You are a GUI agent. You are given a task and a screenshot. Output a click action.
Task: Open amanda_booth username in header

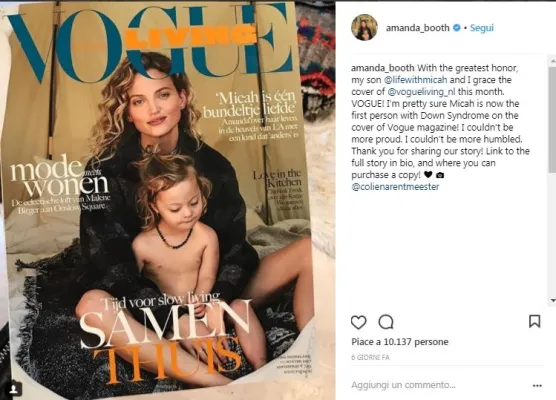(x=417, y=28)
